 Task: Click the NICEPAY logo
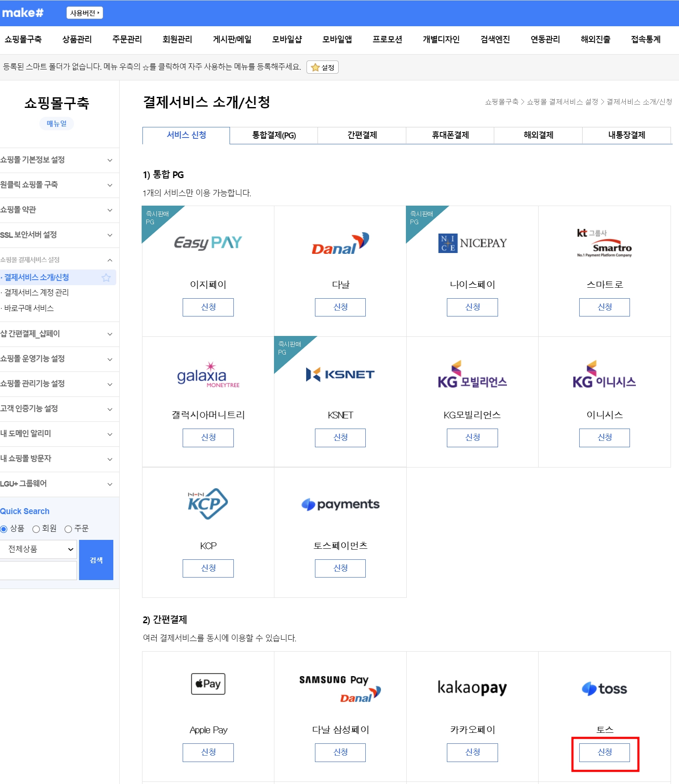click(x=472, y=243)
